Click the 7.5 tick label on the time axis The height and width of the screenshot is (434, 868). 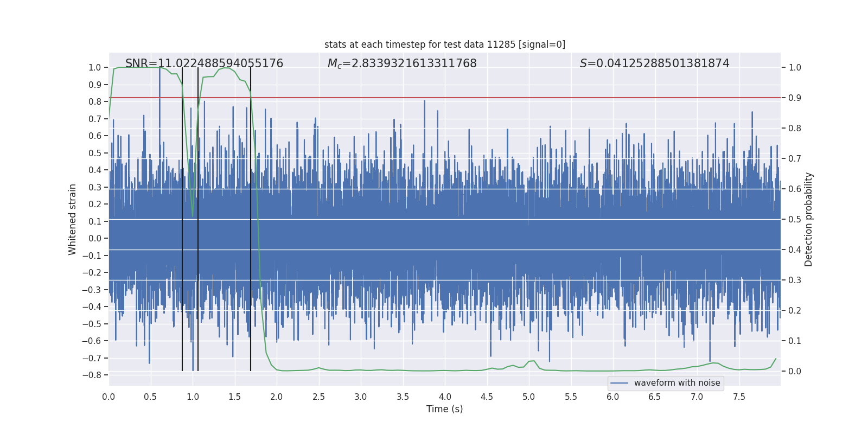click(739, 397)
